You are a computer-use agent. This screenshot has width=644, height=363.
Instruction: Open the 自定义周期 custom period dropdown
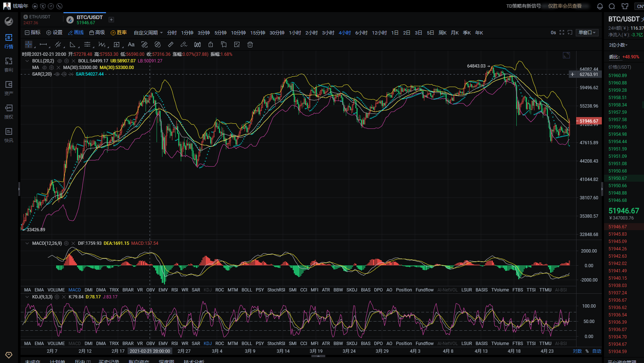click(148, 33)
